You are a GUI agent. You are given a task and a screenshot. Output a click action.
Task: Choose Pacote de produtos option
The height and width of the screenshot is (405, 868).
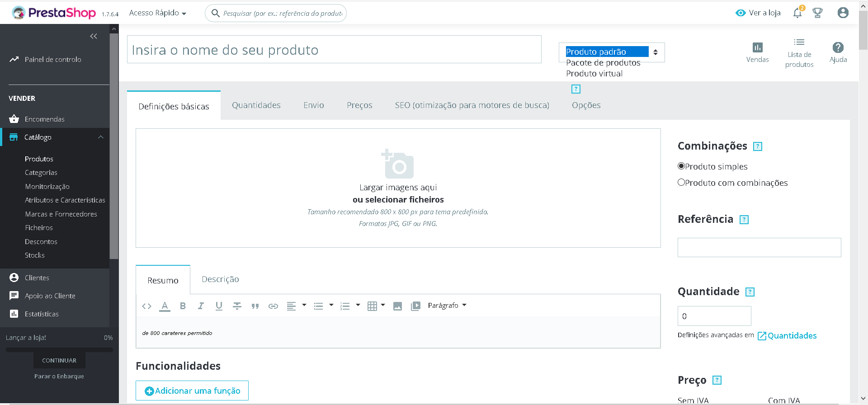tap(603, 63)
